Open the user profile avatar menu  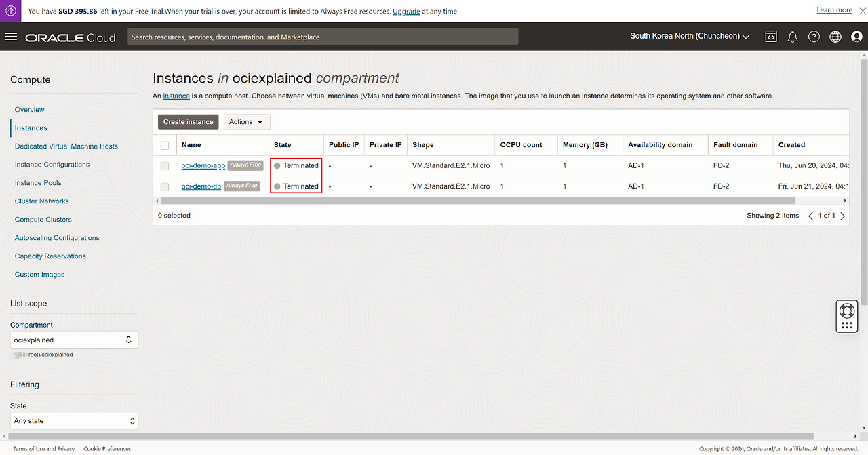tap(856, 37)
